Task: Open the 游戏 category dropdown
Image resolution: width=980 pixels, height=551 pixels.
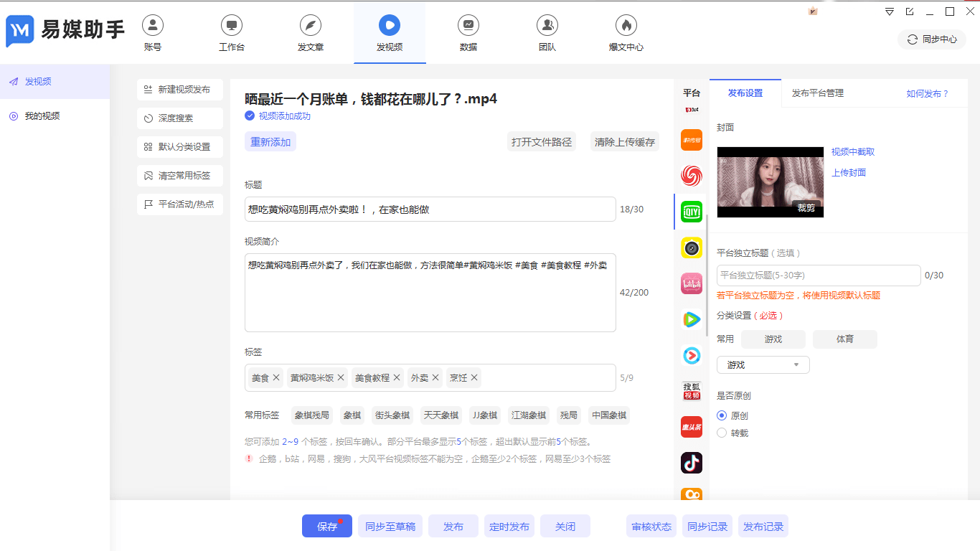Action: [763, 364]
